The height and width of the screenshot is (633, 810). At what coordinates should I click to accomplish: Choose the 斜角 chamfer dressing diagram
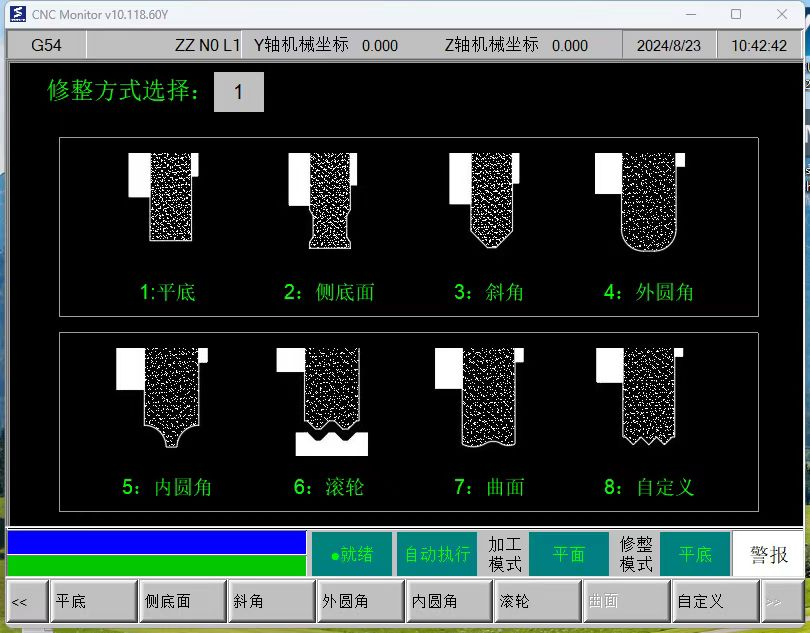486,200
